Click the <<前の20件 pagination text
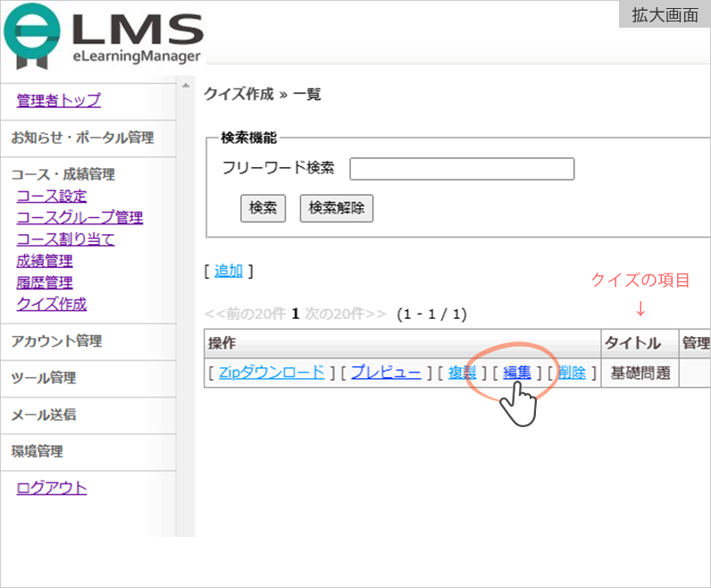The image size is (711, 588). (246, 314)
